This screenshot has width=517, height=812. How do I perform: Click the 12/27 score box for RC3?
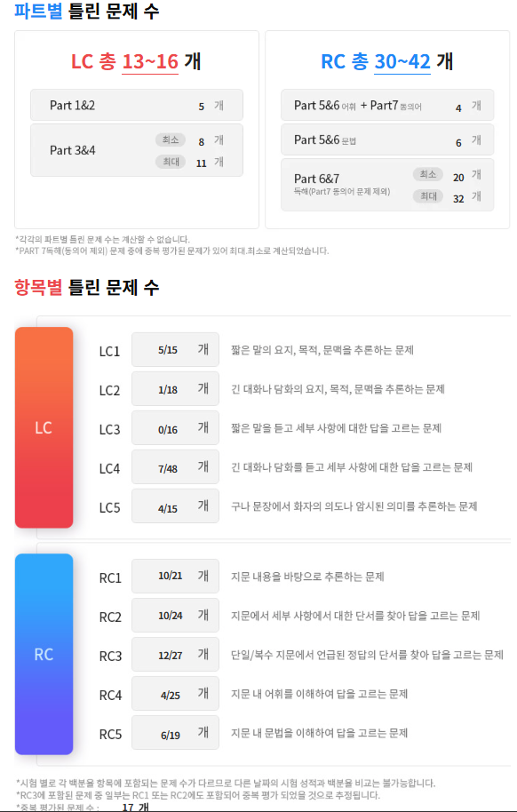(175, 654)
